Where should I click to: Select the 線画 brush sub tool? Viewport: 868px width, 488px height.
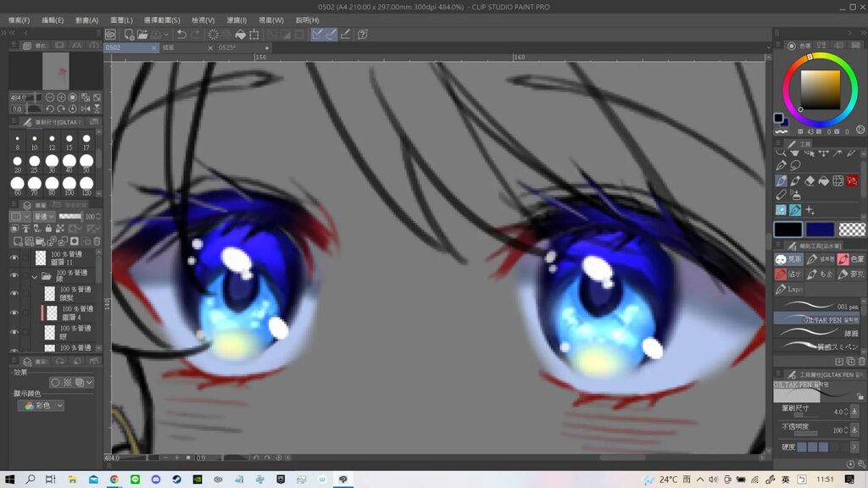click(x=817, y=332)
